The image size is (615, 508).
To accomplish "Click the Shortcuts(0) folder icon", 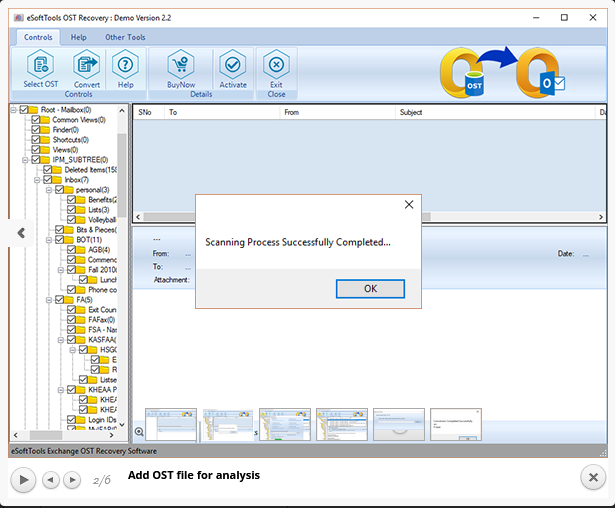I will pyautogui.click(x=45, y=140).
